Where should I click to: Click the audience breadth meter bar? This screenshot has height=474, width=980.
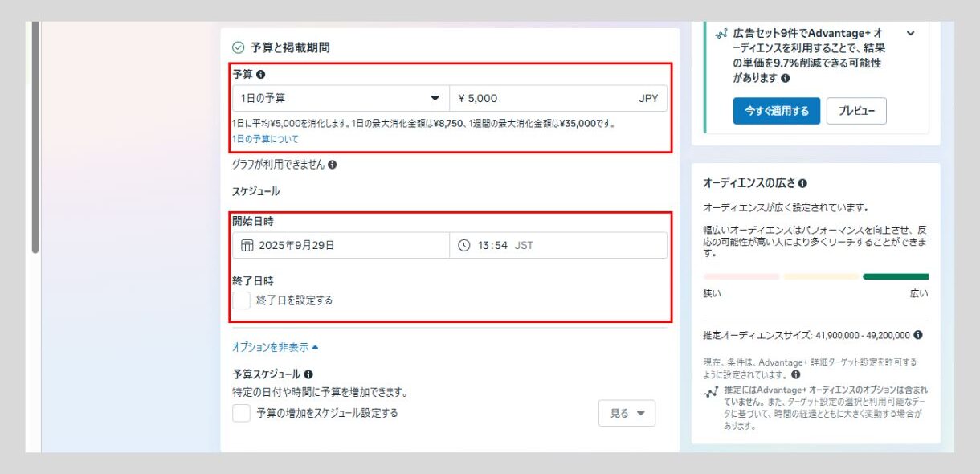tap(815, 276)
